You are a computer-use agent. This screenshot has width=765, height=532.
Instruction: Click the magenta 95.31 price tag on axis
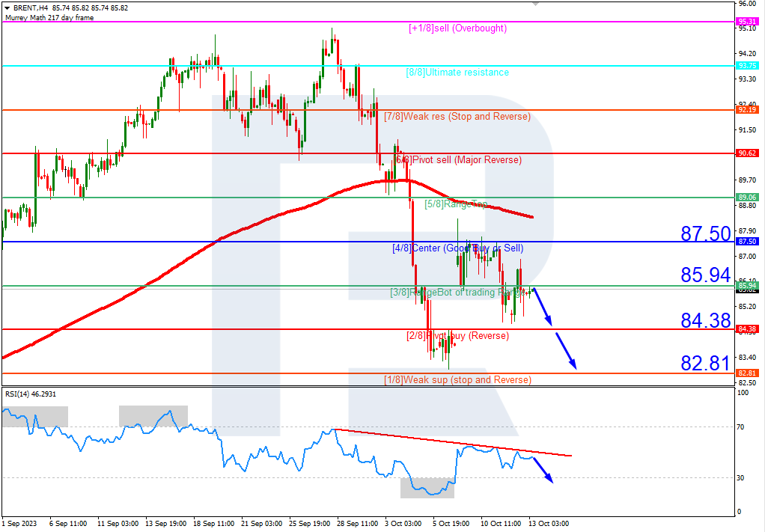pos(748,22)
